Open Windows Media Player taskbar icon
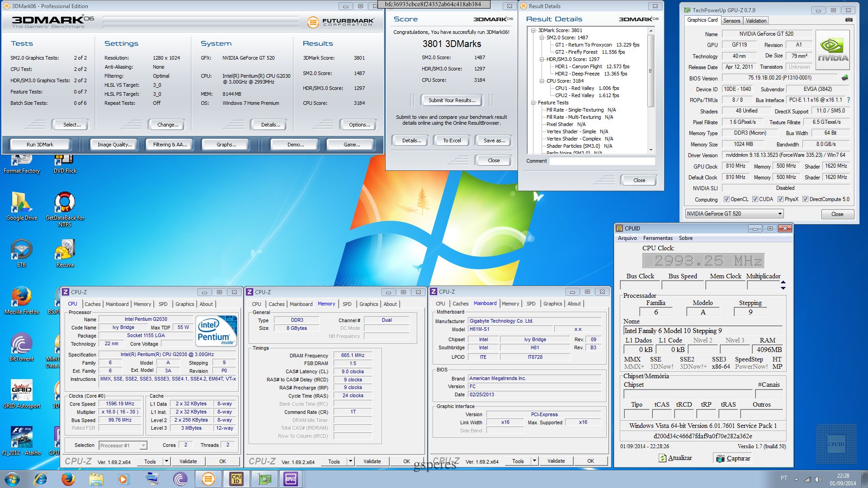 [123, 479]
